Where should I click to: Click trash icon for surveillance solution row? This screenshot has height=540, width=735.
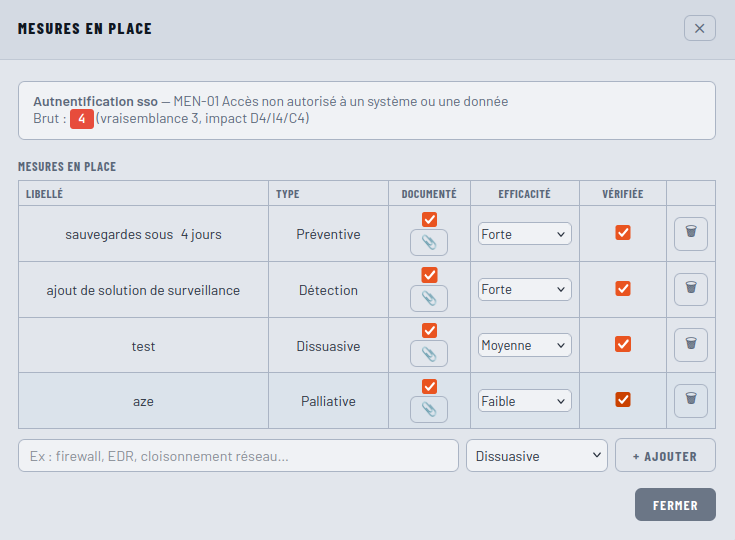(690, 289)
